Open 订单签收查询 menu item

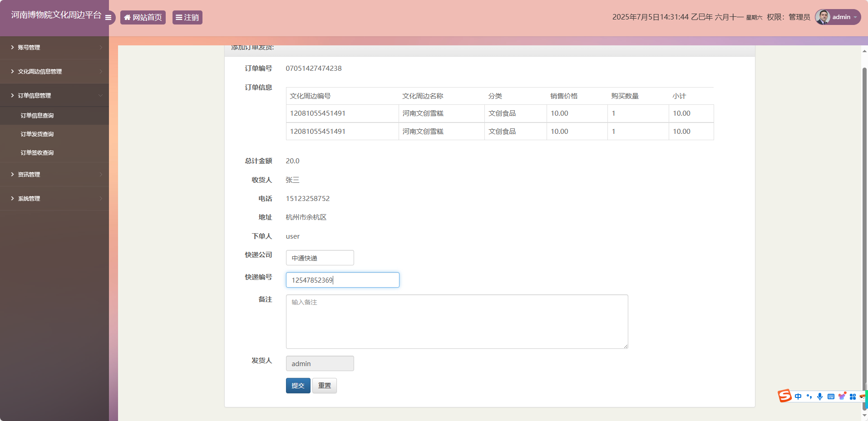pyautogui.click(x=37, y=152)
